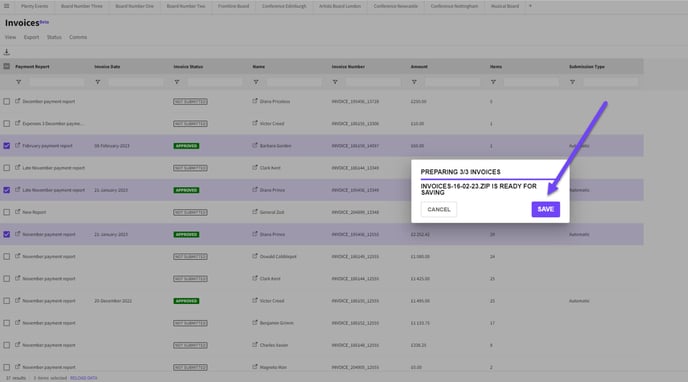
Task: Open the Export menu
Action: pos(31,37)
